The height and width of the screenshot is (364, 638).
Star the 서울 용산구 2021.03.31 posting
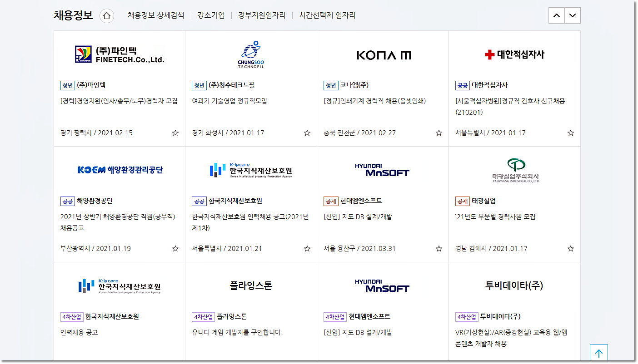point(439,249)
